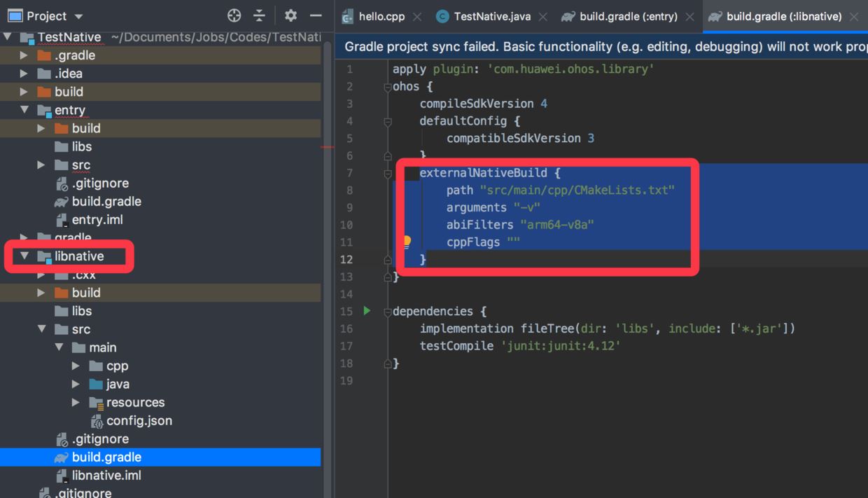This screenshot has width=868, height=498.
Task: Select entry's libs folder
Action: tap(82, 146)
